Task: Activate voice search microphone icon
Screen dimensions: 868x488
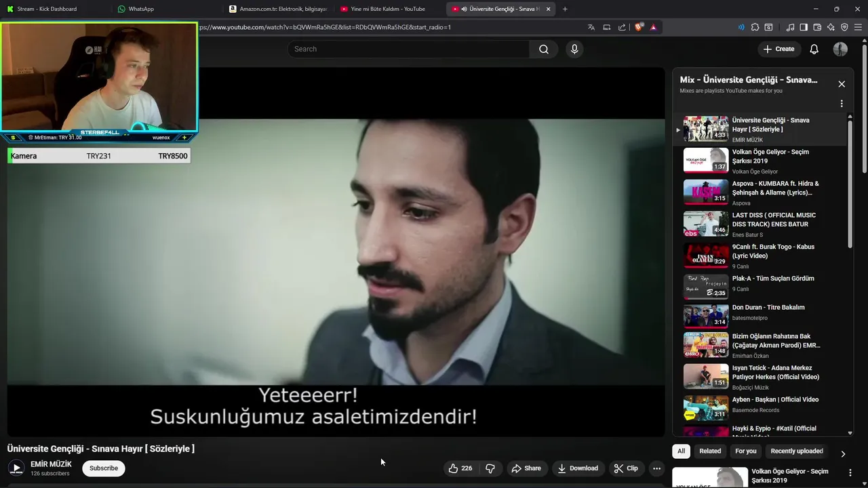Action: 574,49
